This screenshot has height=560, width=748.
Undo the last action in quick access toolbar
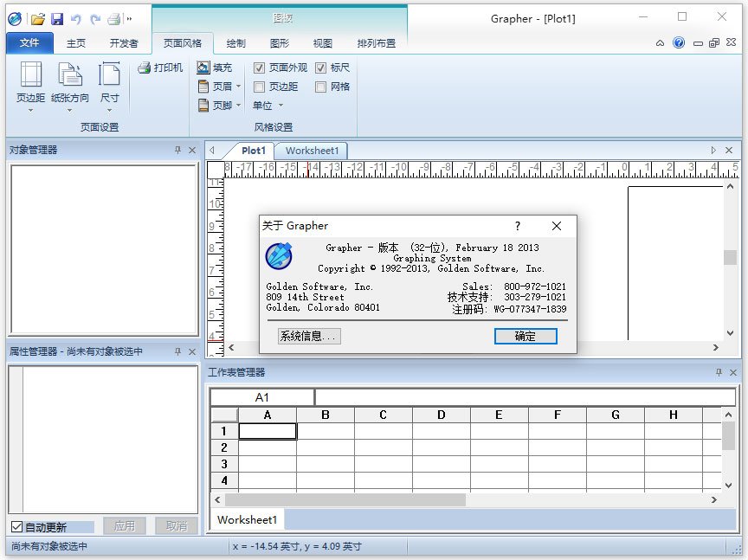tap(76, 19)
